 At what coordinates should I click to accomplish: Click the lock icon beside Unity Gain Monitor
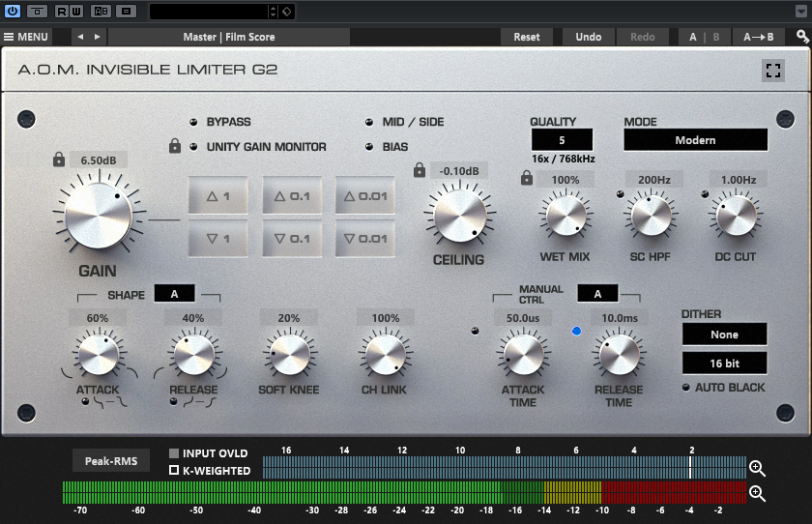[x=175, y=145]
